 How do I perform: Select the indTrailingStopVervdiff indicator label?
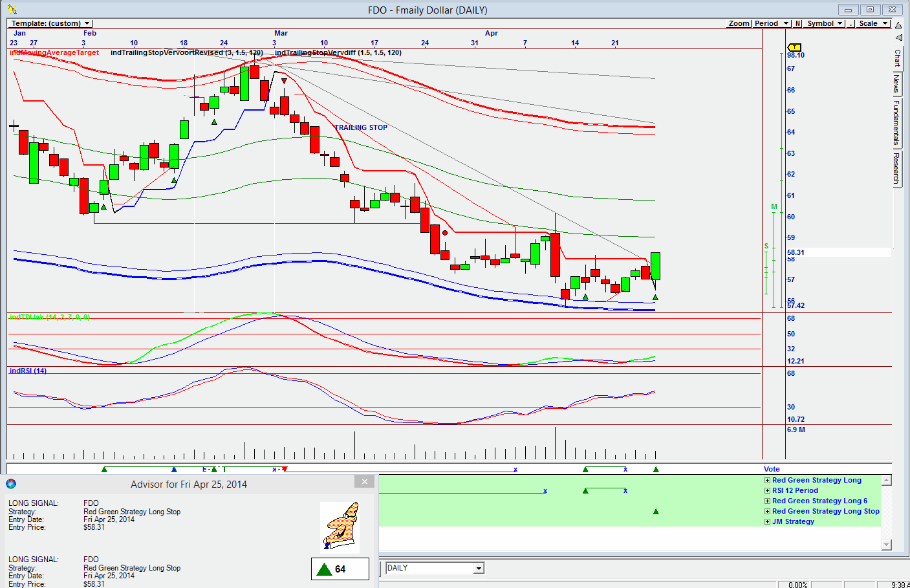click(x=338, y=52)
